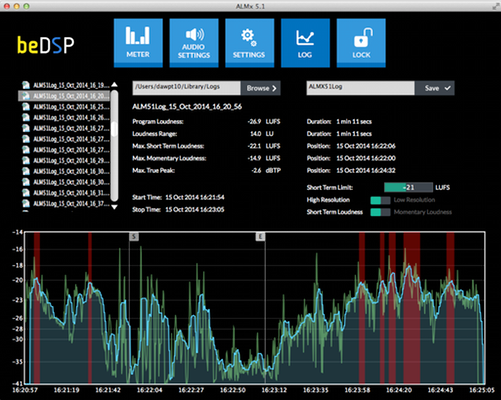Click the fullscreen arrows icon in title bar

[495, 6]
